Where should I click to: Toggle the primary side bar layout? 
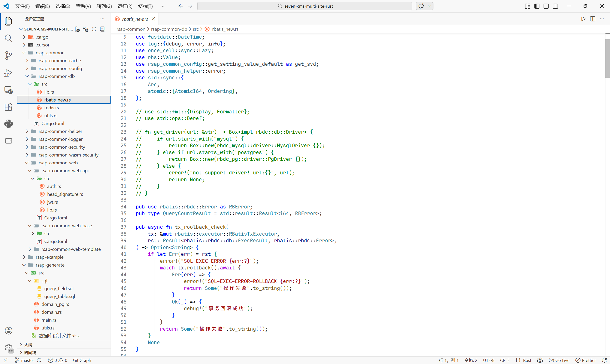tap(537, 6)
